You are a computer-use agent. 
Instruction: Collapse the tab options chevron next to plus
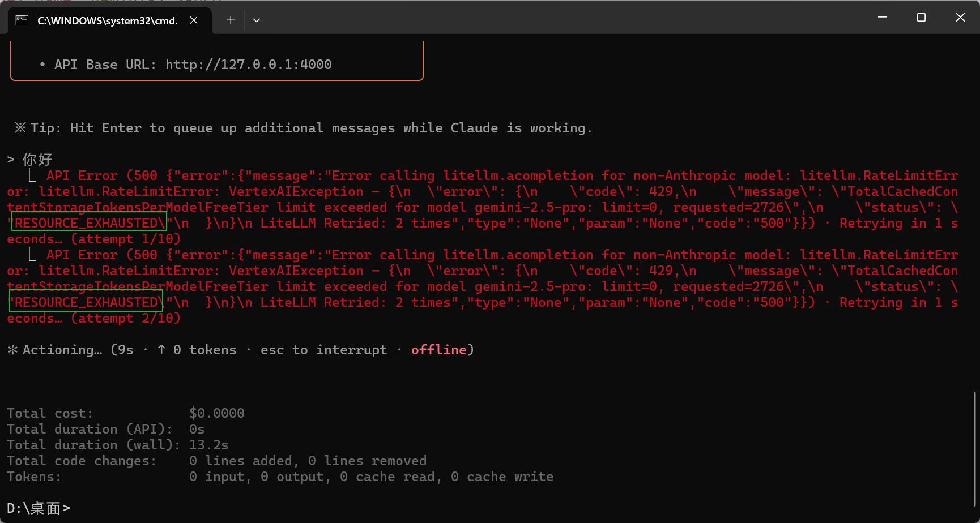point(257,20)
